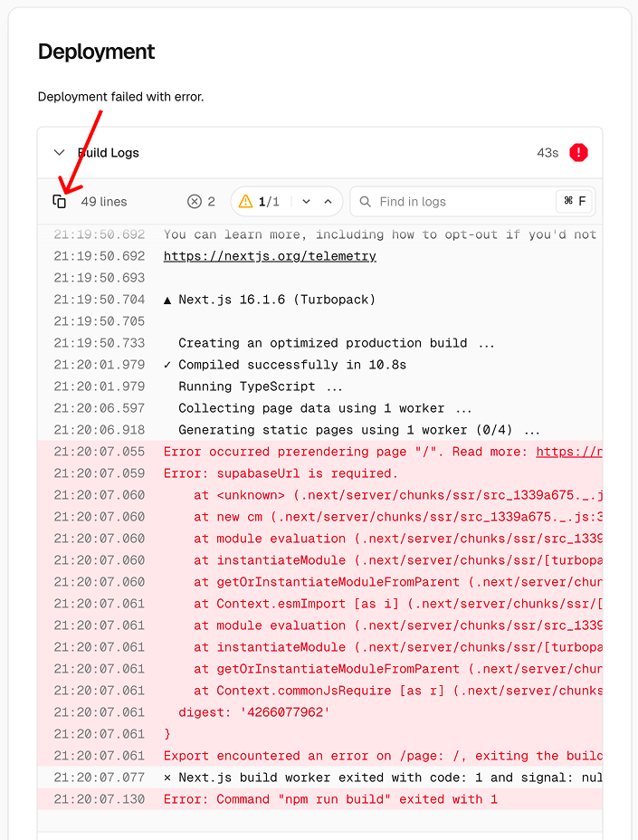Screen dimensions: 638x840
Task: Select the 'npm run build' exited error line
Action: [x=330, y=799]
